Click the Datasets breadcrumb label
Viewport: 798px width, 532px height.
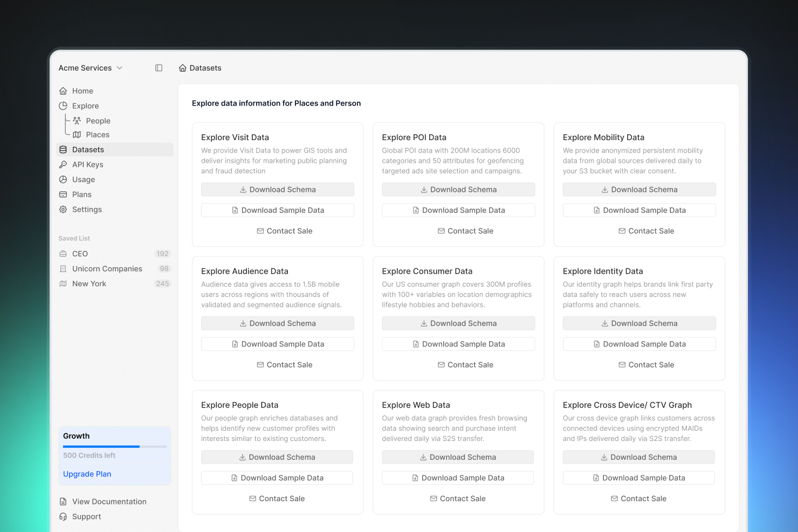tap(205, 68)
